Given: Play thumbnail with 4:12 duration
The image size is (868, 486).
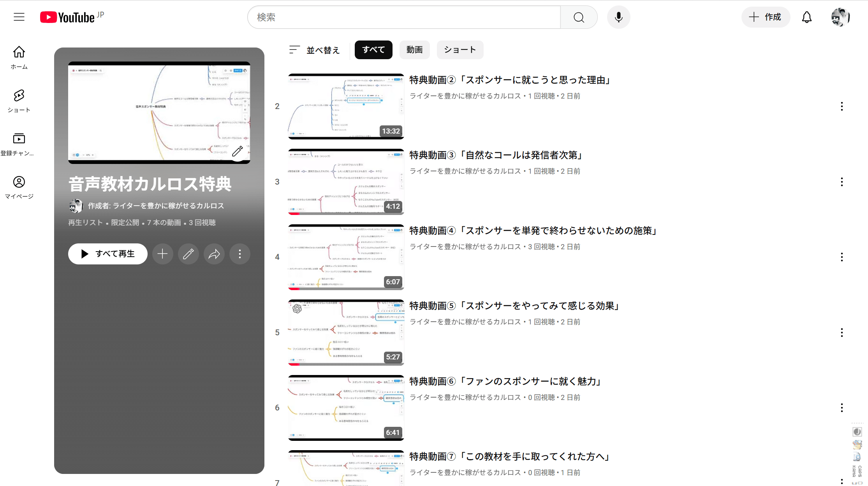Looking at the screenshot, I should [346, 182].
